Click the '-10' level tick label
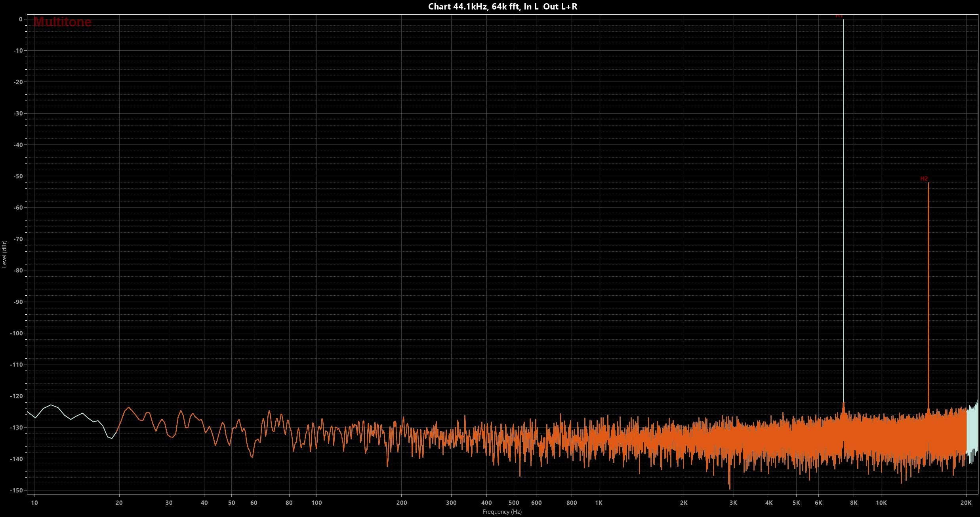The width and height of the screenshot is (980, 517). click(x=17, y=51)
